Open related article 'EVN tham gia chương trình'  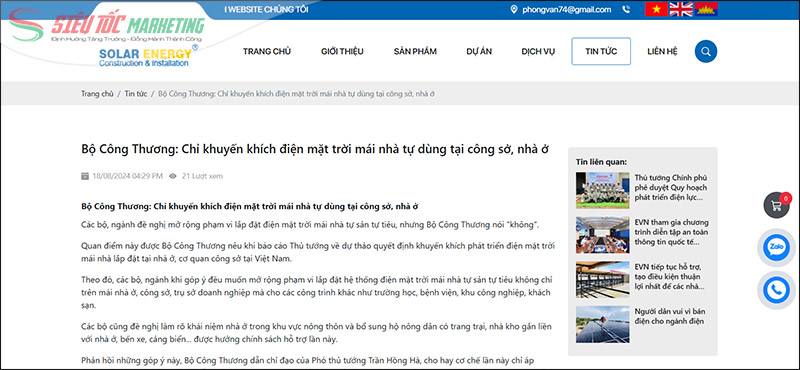[671, 232]
